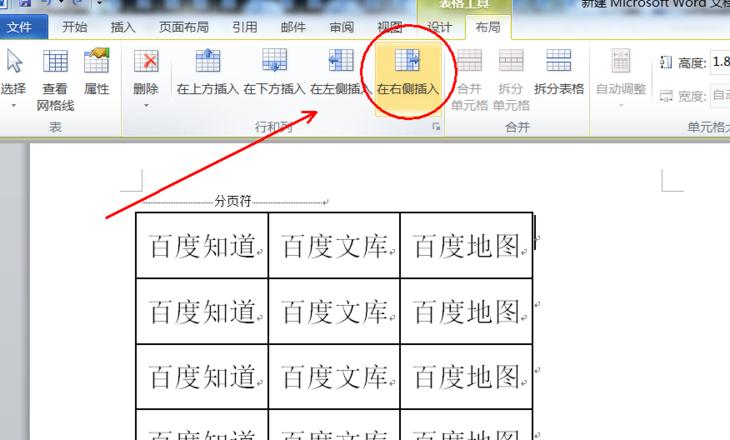Click the 自动调整 autofit icon
The image size is (730, 440).
621,61
